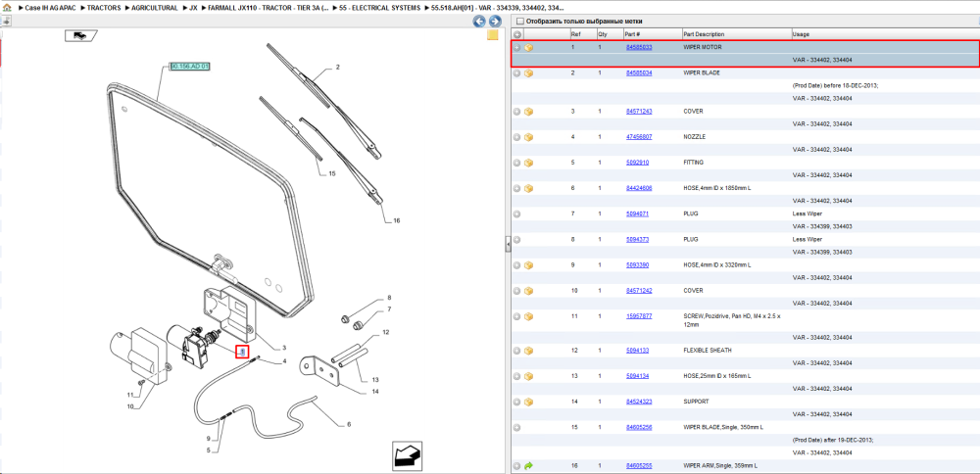This screenshot has width=980, height=474.
Task: Tick the show only selected marks checkbox
Action: pyautogui.click(x=520, y=22)
